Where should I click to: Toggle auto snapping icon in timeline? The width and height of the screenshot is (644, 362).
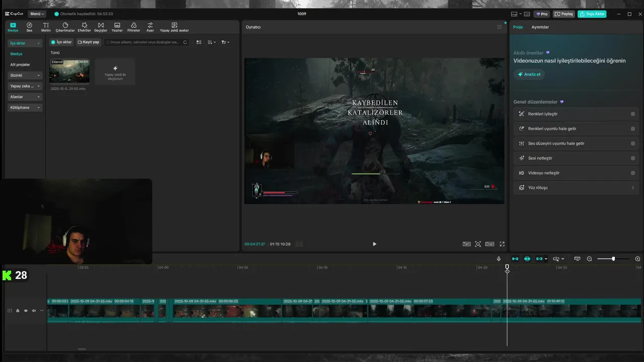(527, 259)
